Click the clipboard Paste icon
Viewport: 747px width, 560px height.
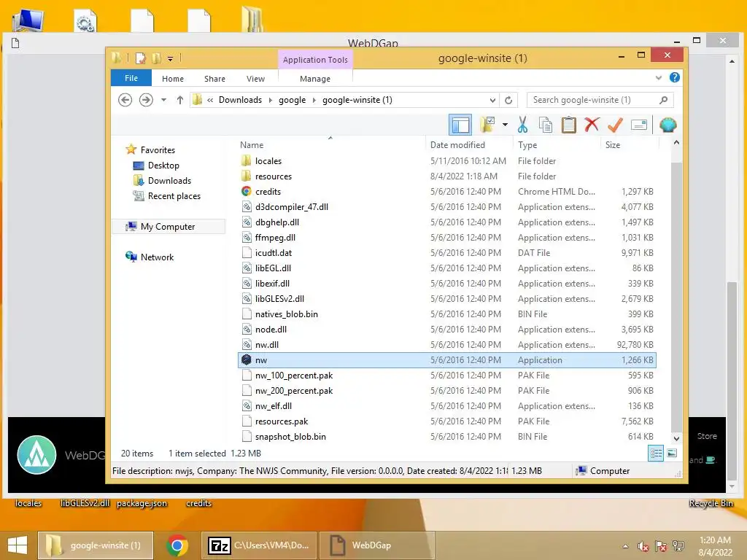tap(568, 125)
